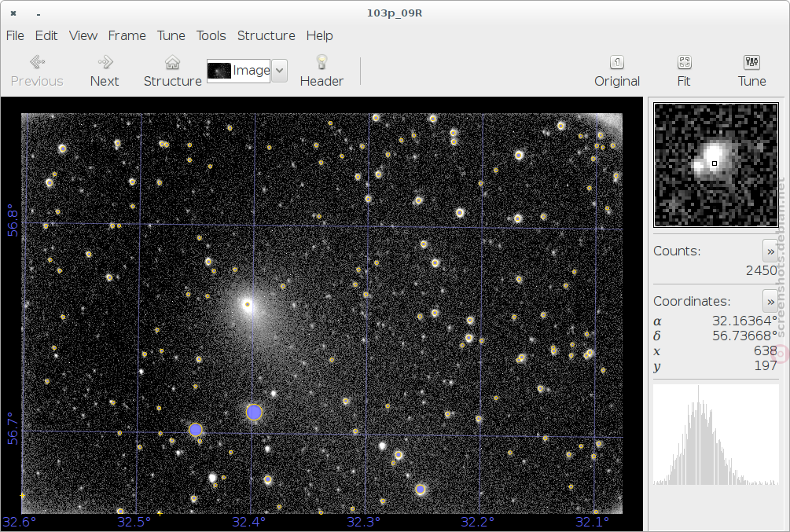
Task: Close the 103p_09R window
Action: coord(13,13)
